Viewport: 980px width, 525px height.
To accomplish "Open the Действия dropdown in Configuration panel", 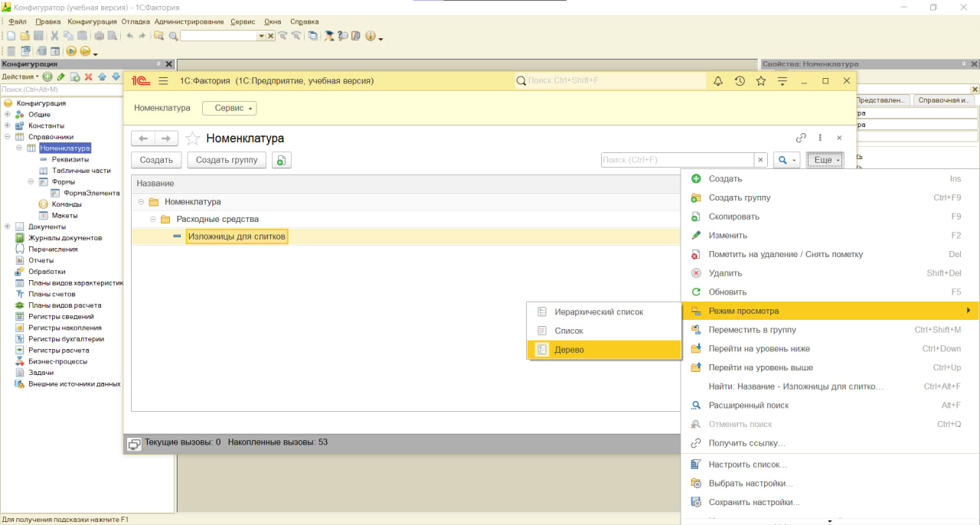I will [19, 77].
